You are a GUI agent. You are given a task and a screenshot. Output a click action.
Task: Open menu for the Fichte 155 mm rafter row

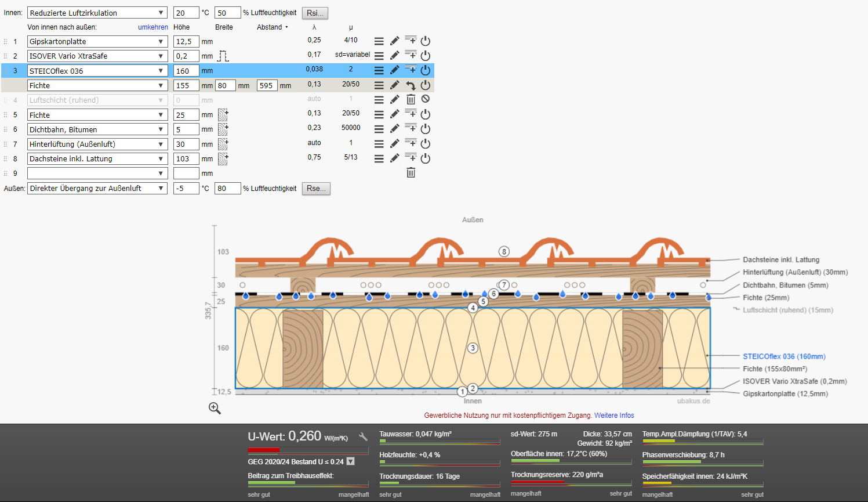pyautogui.click(x=379, y=85)
